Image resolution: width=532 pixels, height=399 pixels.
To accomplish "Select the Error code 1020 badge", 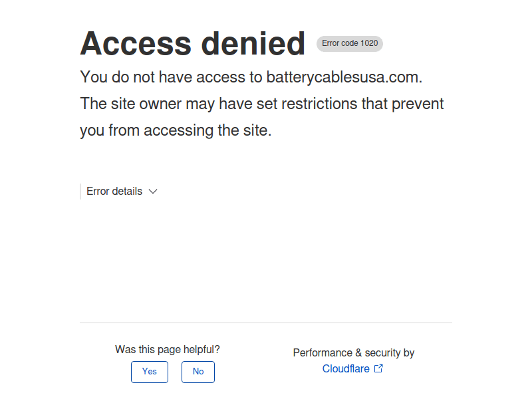I will click(x=349, y=43).
